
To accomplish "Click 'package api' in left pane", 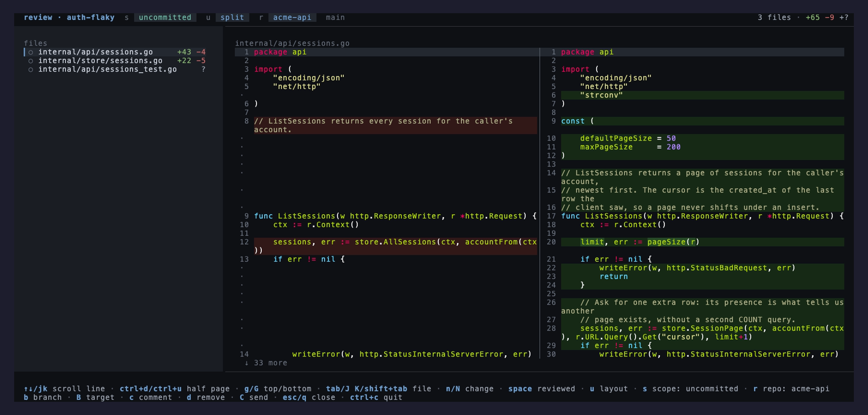I will tap(280, 52).
